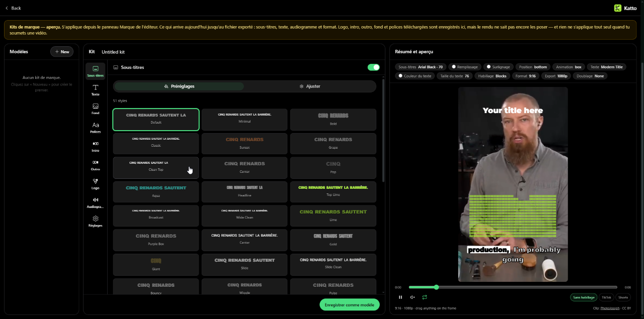Click the Habillage Blocks chip

point(492,76)
